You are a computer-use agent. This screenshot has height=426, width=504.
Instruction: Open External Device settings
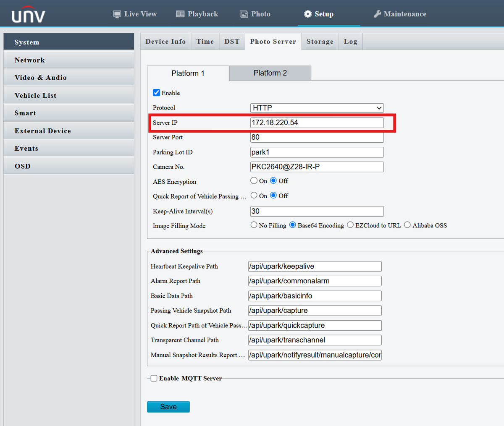click(x=69, y=131)
